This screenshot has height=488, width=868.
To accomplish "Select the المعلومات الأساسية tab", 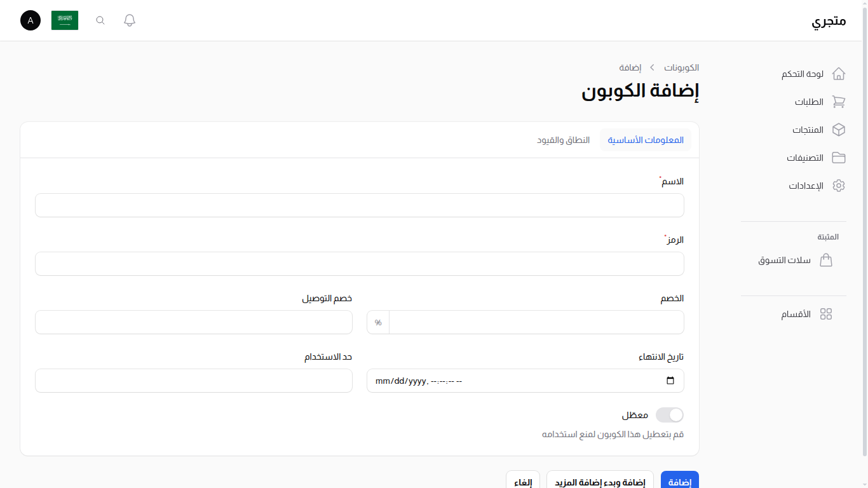I will tap(645, 140).
